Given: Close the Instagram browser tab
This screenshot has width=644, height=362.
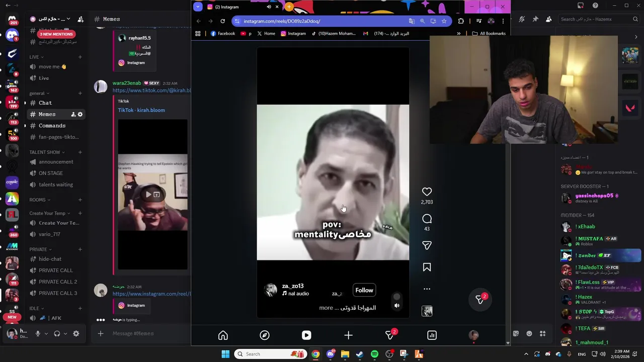Looking at the screenshot, I should point(277,7).
